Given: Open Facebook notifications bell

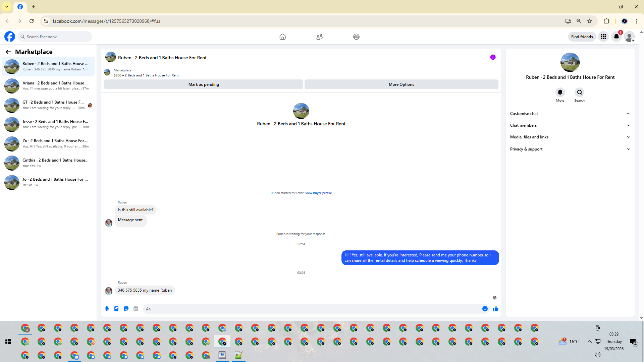Looking at the screenshot, I should (x=616, y=37).
